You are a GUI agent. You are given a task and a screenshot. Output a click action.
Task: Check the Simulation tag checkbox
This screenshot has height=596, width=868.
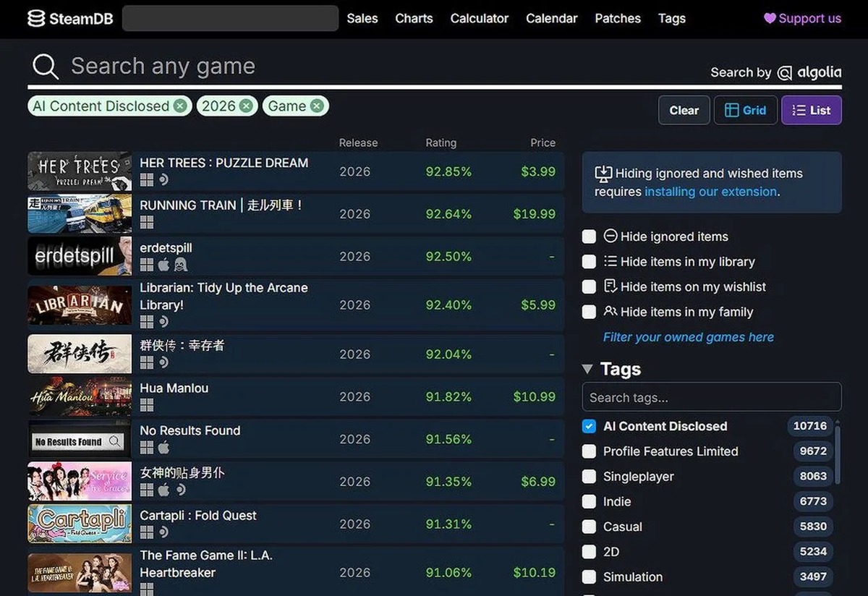tap(590, 577)
